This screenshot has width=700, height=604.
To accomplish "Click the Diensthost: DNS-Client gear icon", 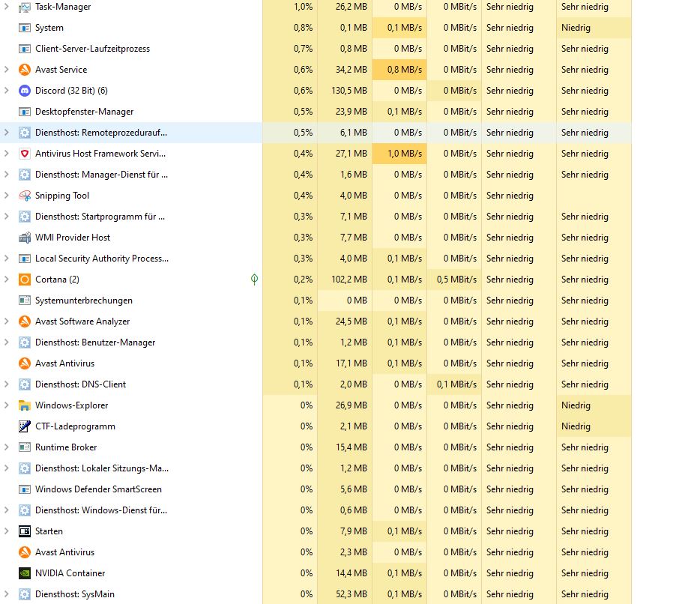I will point(25,384).
